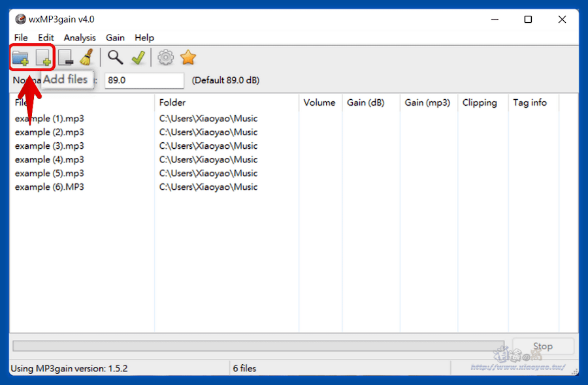
Task: Click the Add files toolbar icon
Action: point(43,57)
